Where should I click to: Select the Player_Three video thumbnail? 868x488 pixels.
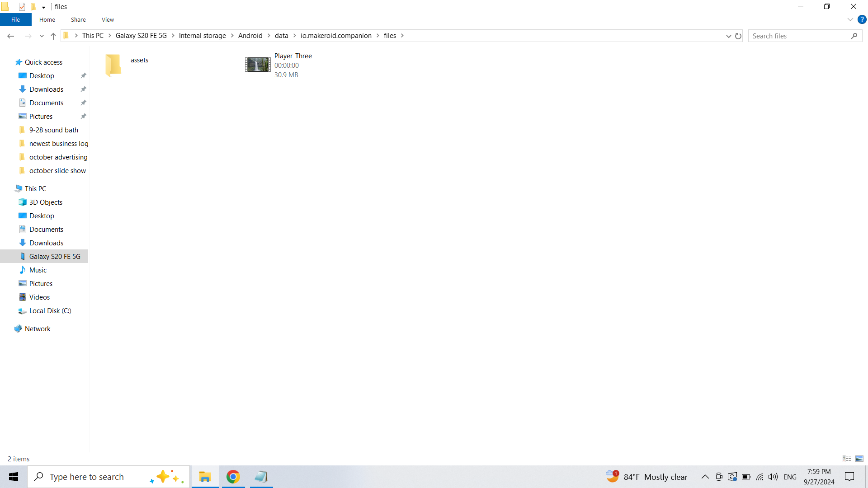click(x=258, y=65)
